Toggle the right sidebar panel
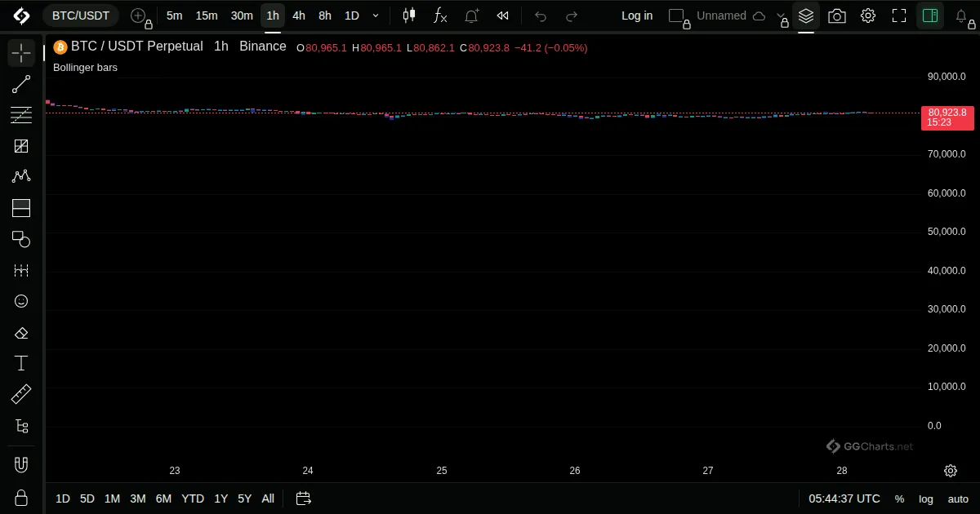Image resolution: width=980 pixels, height=514 pixels. coord(929,16)
